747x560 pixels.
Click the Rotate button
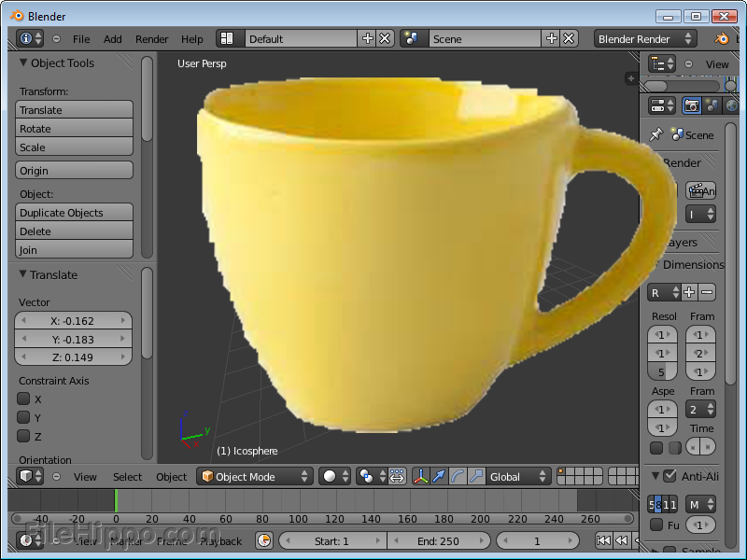coord(74,128)
